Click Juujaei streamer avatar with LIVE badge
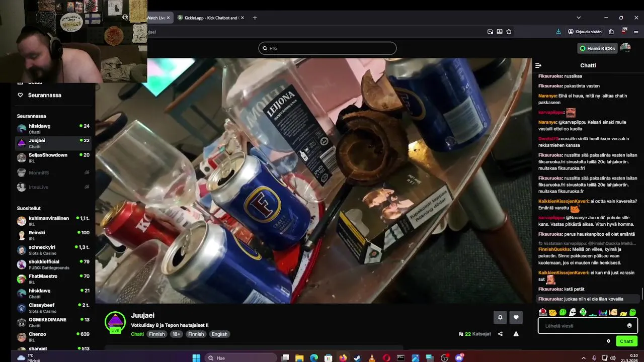Image resolution: width=644 pixels, height=362 pixels. click(115, 322)
